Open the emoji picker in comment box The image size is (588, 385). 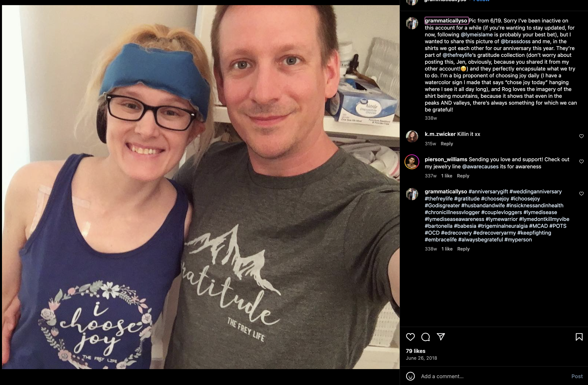click(410, 376)
